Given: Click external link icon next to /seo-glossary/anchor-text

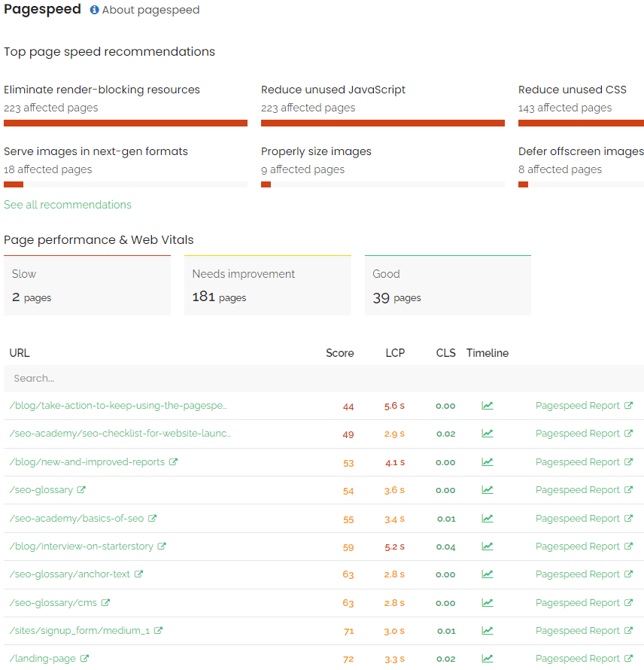Looking at the screenshot, I should (x=138, y=574).
